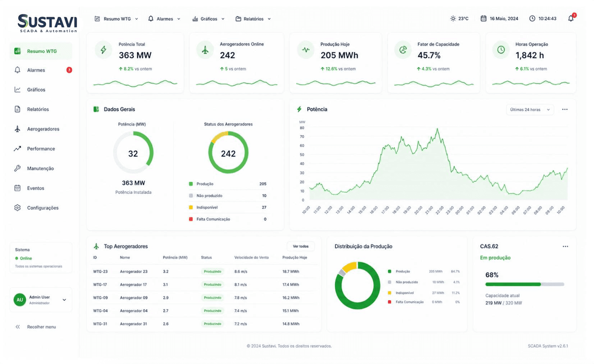Screen dimensions: 594x364
Task: Click the Aerogeradores turbine icon in sidebar
Action: (17, 129)
